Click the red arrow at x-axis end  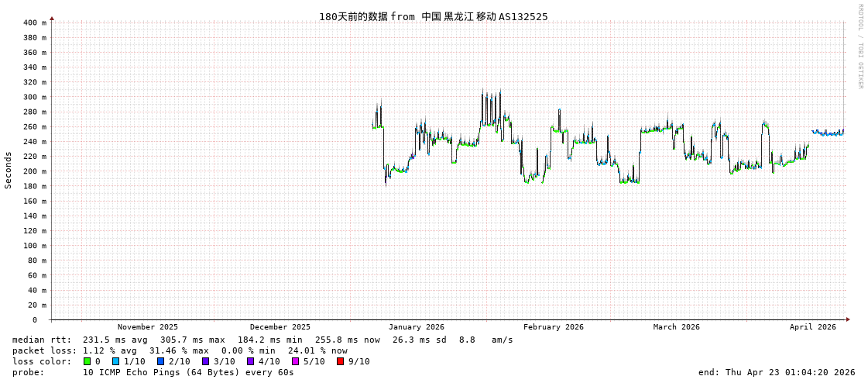tap(848, 319)
